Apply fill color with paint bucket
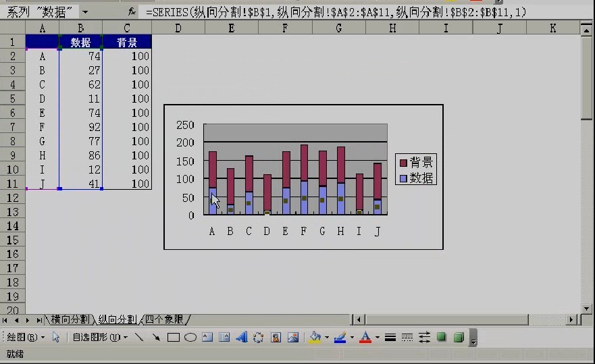The height and width of the screenshot is (364, 595). [315, 337]
